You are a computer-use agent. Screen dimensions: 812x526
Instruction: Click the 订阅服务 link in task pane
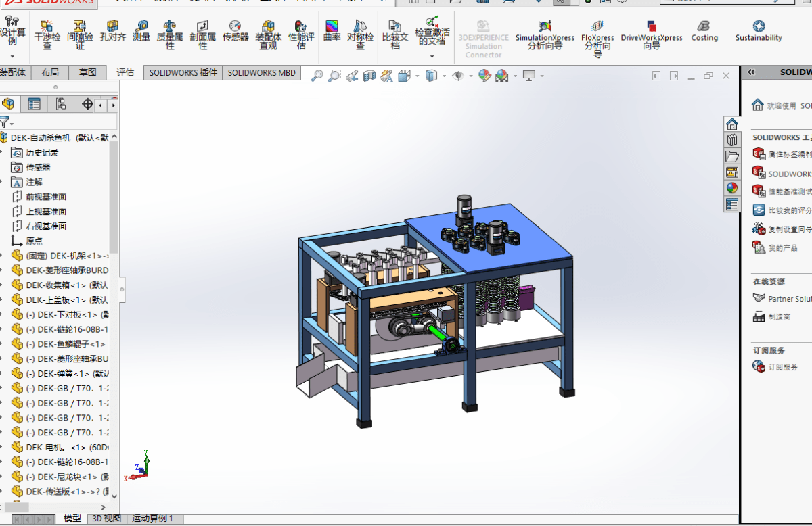click(x=783, y=367)
